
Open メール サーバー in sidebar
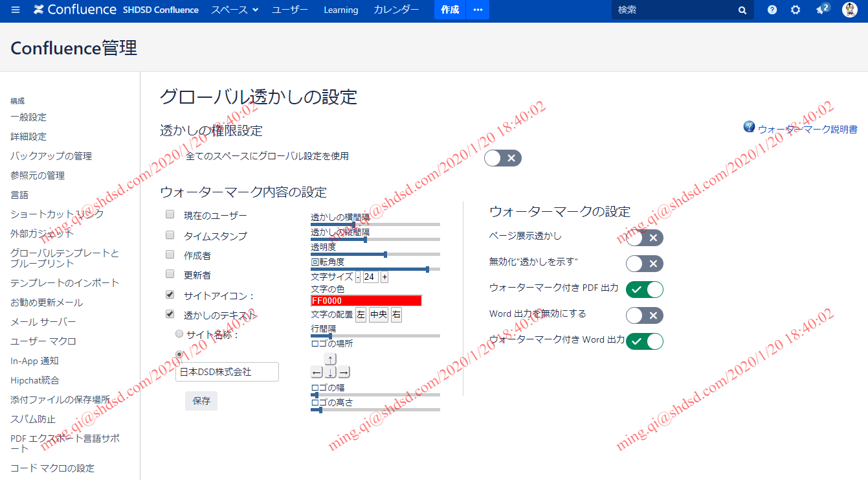(43, 322)
